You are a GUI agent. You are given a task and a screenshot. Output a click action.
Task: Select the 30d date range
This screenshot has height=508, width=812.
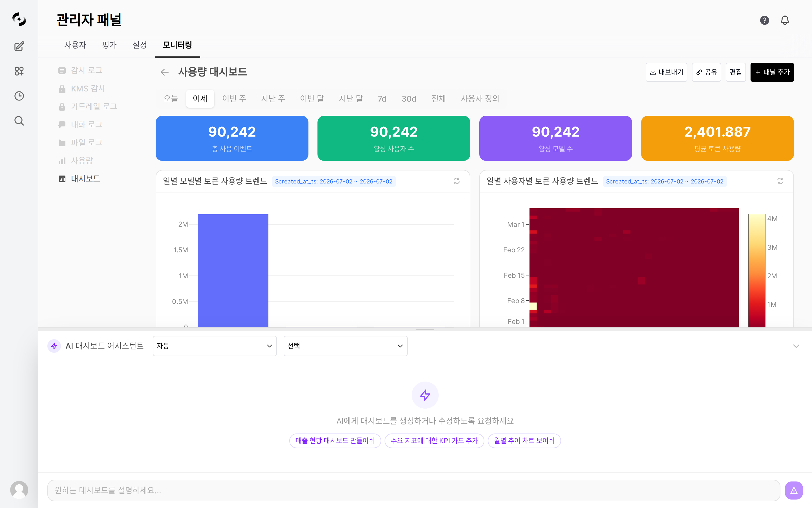pos(409,98)
